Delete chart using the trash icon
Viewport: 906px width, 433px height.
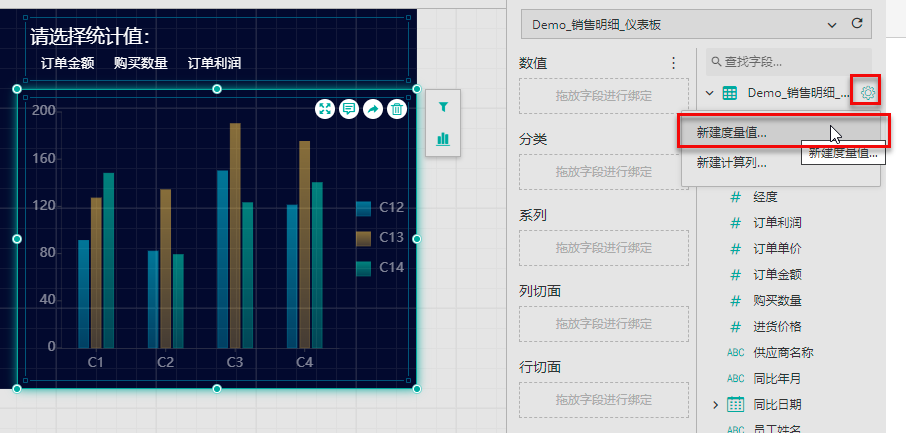[x=397, y=109]
